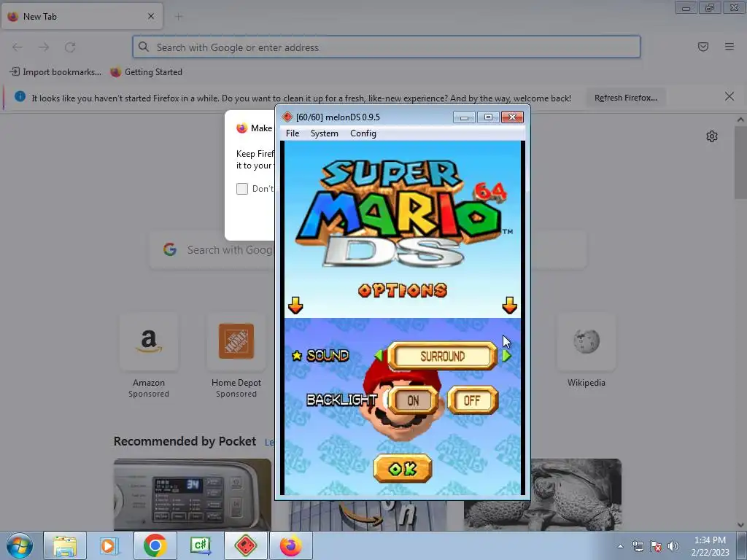Viewport: 747px width, 560px height.
Task: Open the melonDS Config menu
Action: point(363,133)
